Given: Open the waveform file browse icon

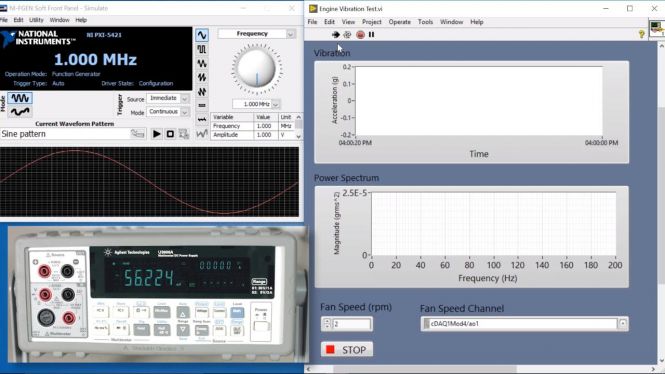Looking at the screenshot, I should [137, 134].
